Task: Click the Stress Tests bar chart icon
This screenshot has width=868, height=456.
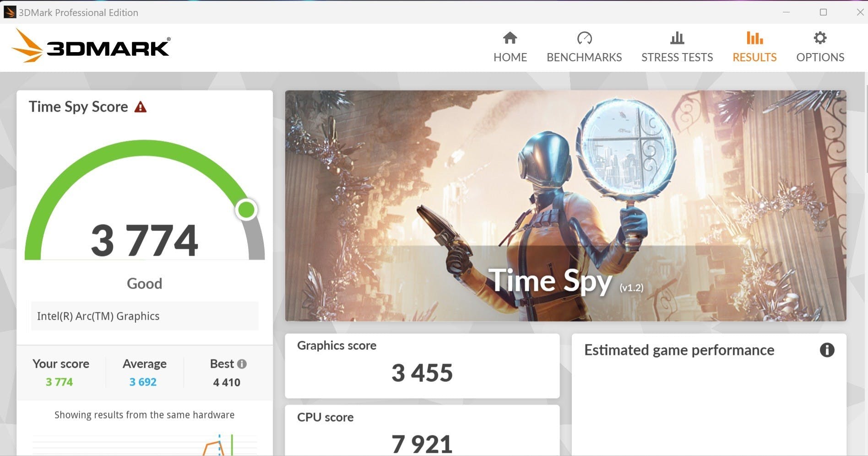Action: [x=677, y=38]
